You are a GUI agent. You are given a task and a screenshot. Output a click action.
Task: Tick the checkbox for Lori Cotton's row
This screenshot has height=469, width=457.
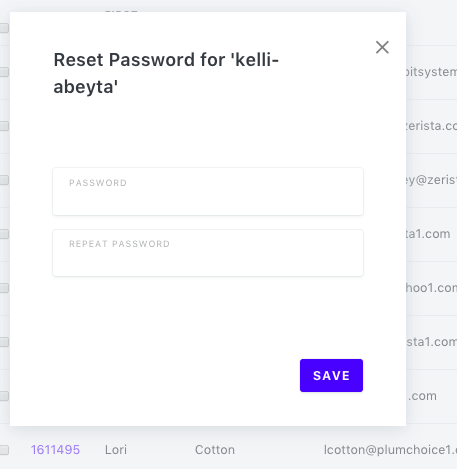click(4, 450)
